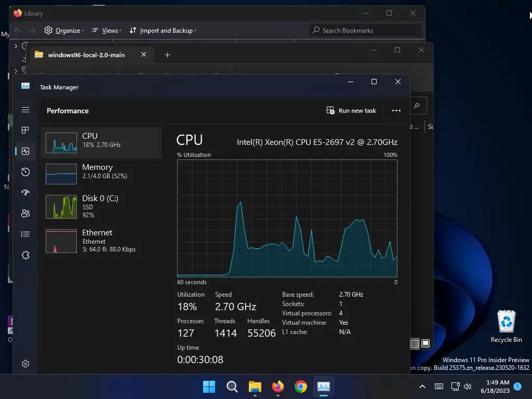Viewport: 532px width, 399px height.
Task: Click the Library window Firefox icon
Action: 18,13
